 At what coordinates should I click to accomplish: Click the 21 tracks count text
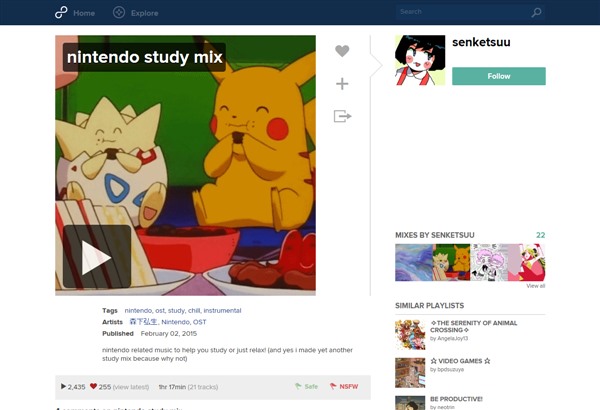(x=203, y=387)
